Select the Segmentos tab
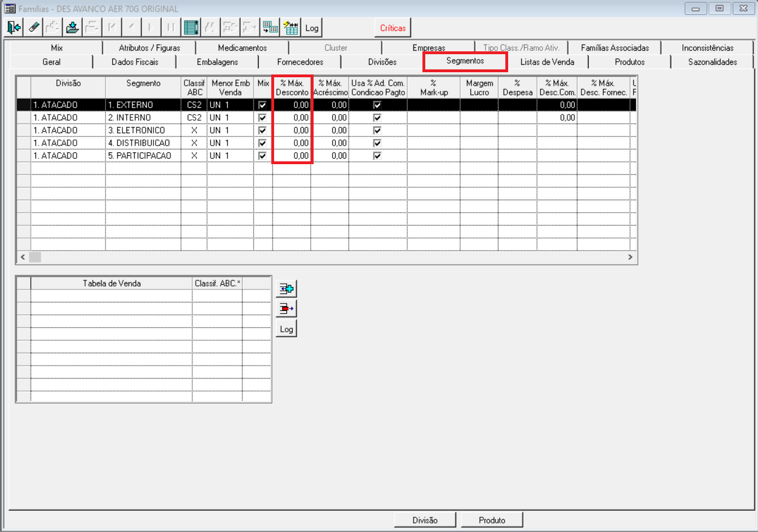This screenshot has width=758, height=532. (465, 61)
